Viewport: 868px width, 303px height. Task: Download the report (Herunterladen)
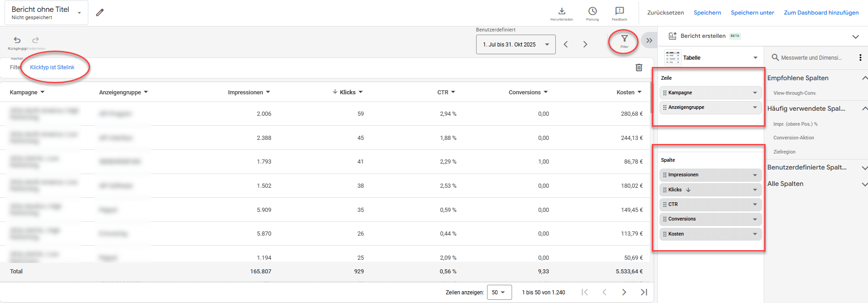(562, 14)
